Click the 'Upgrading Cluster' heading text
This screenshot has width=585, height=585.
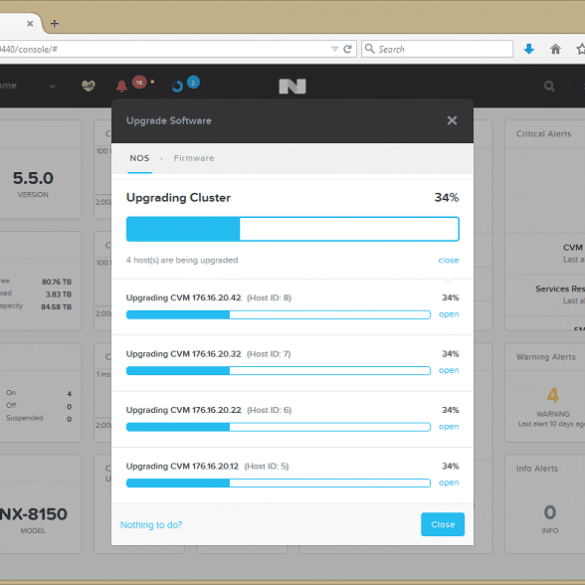(178, 198)
